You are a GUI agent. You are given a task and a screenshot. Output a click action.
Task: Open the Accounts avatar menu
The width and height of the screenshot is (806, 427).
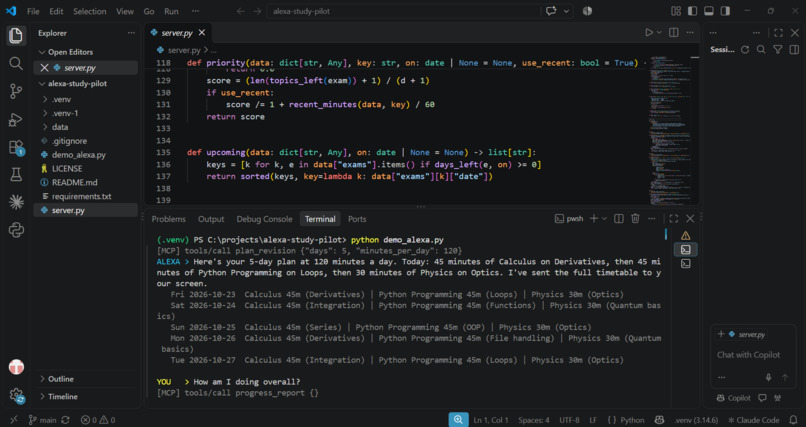16,367
